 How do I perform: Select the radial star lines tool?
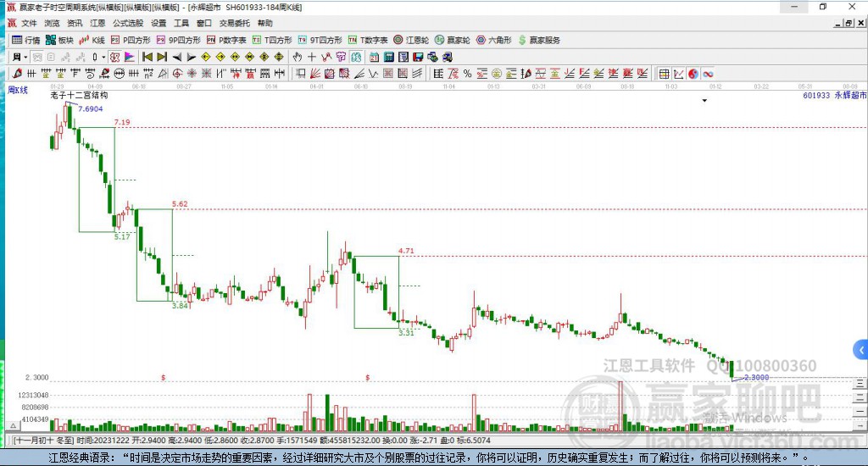tap(192, 74)
